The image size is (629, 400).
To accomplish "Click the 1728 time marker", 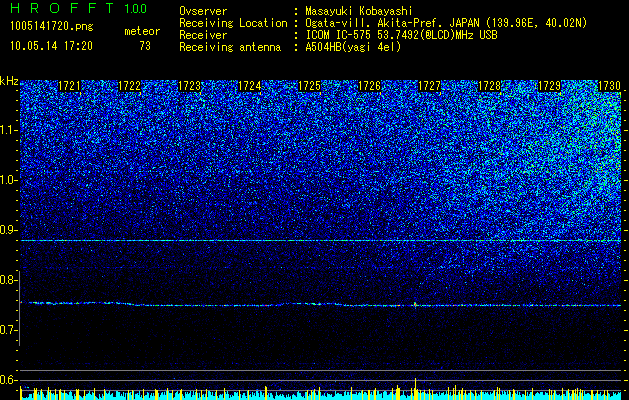I will (490, 86).
